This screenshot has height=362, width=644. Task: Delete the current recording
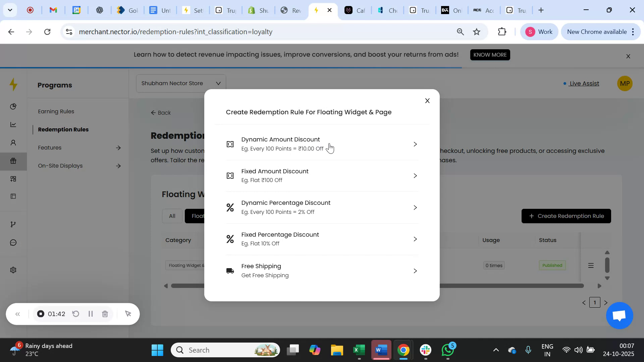pyautogui.click(x=105, y=314)
